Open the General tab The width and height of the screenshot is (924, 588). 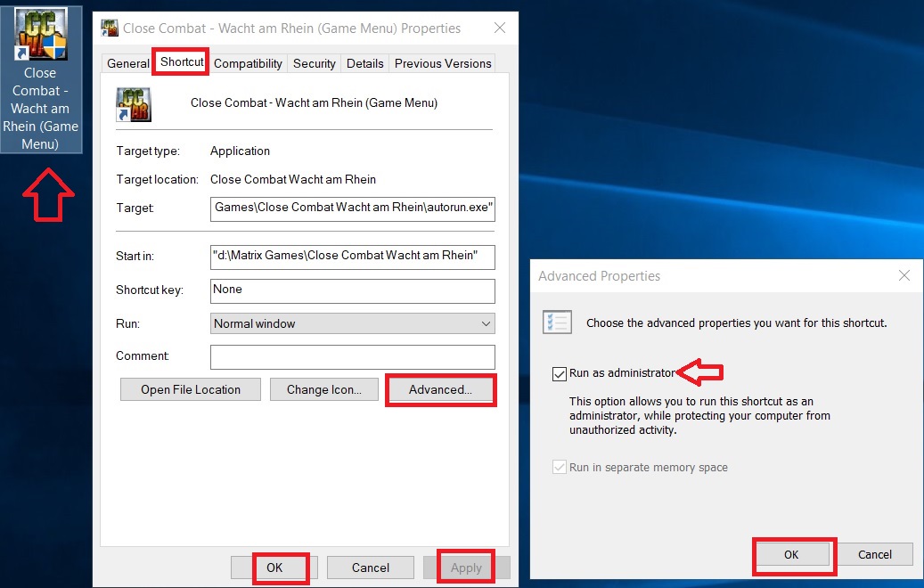128,63
